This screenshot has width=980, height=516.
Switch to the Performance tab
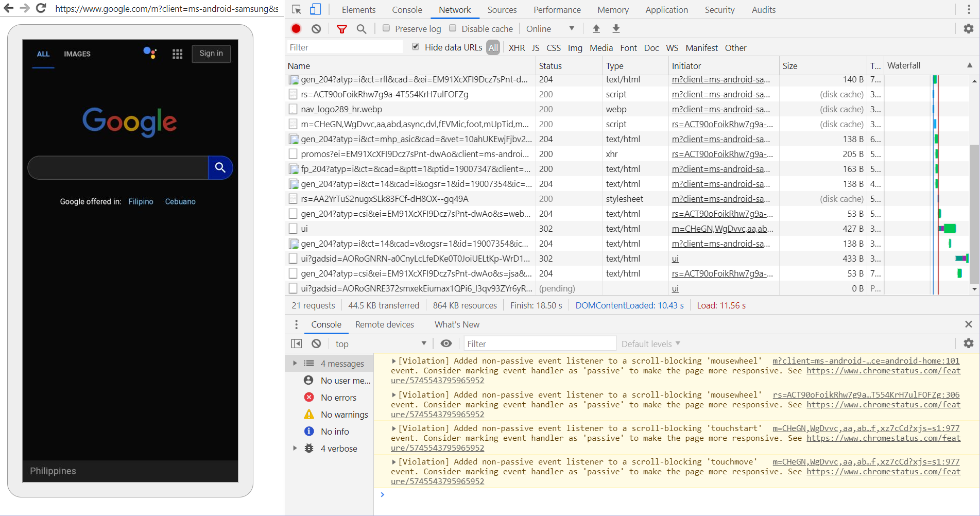point(557,10)
